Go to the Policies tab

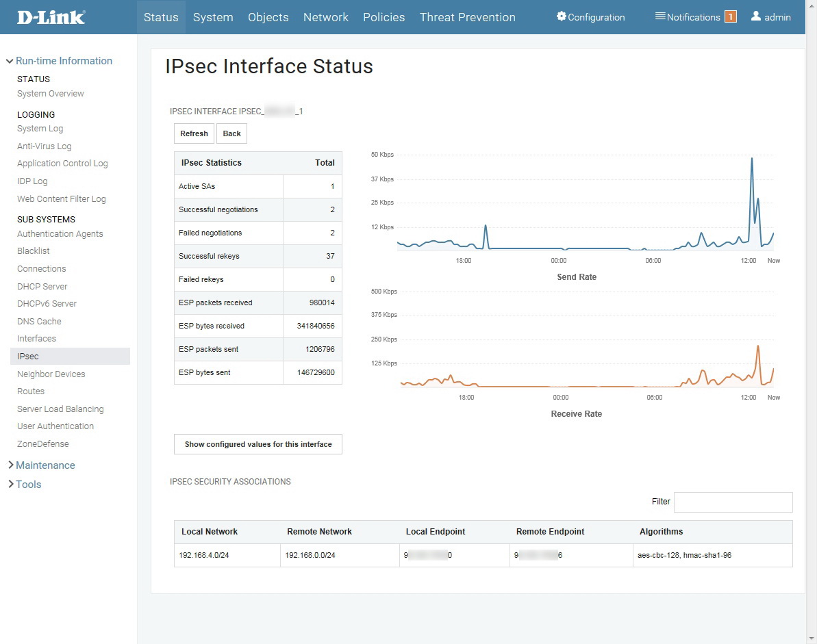click(384, 17)
